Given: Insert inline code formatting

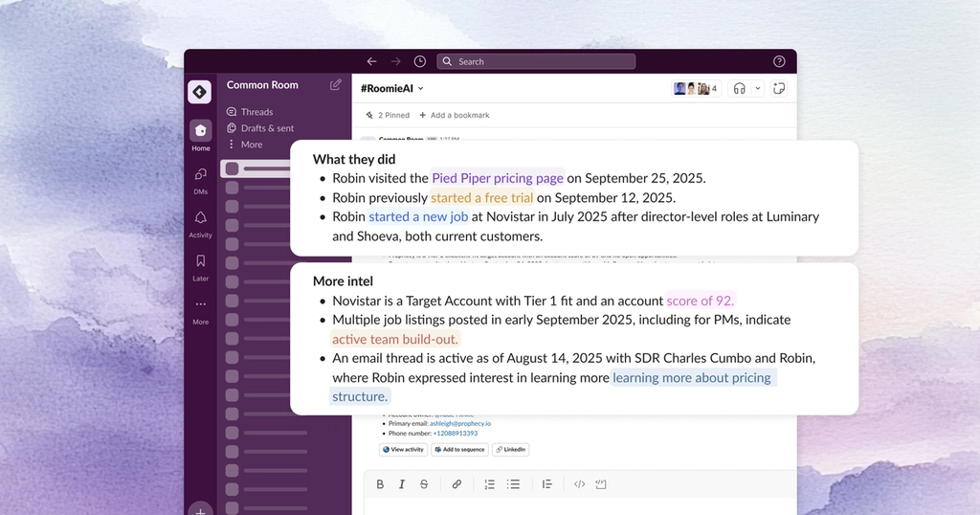Looking at the screenshot, I should (579, 484).
